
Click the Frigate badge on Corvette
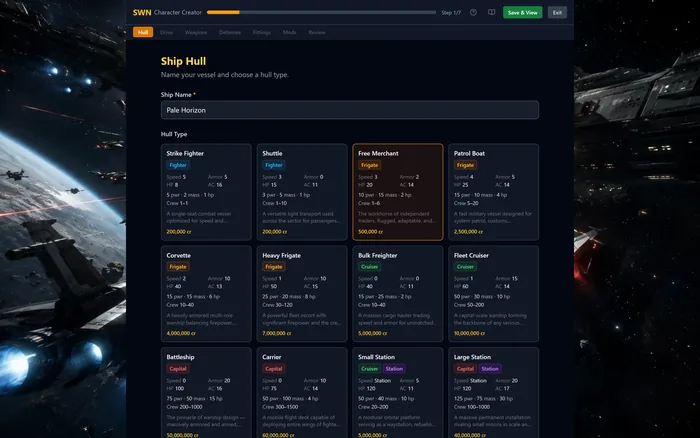click(178, 267)
